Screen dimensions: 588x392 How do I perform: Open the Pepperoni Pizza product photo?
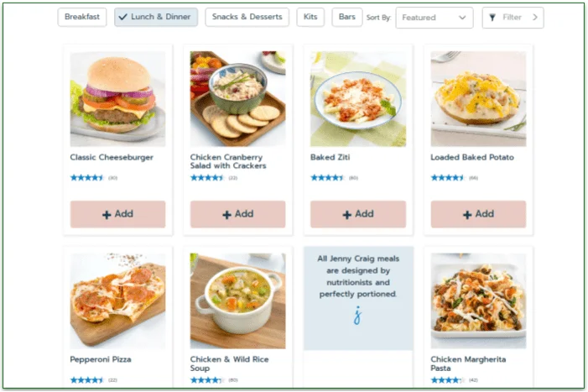pos(117,301)
